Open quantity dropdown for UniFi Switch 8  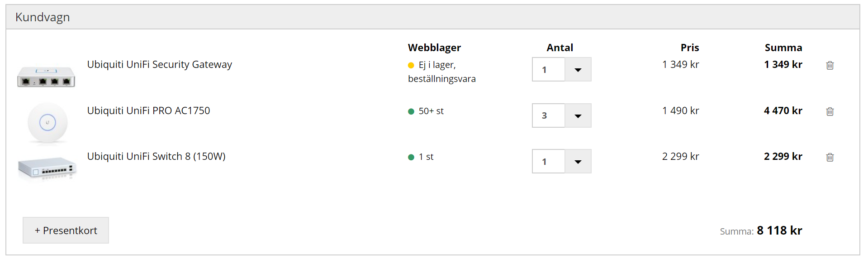[x=578, y=162]
